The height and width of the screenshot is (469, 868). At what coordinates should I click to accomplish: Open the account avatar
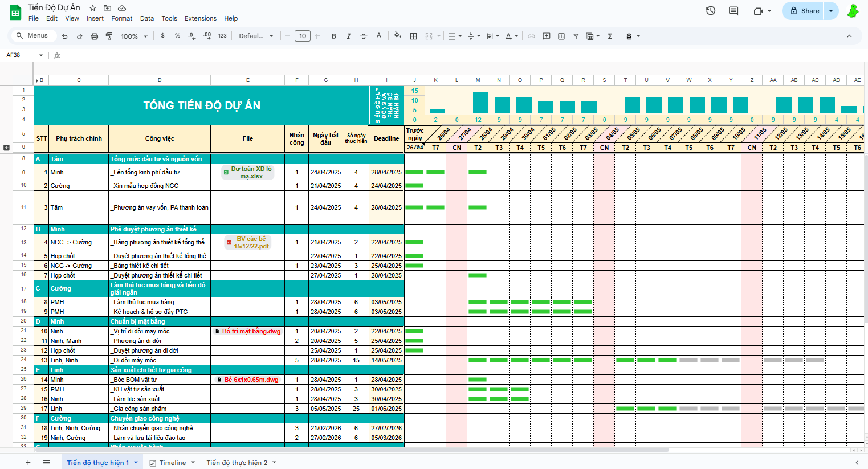click(853, 11)
